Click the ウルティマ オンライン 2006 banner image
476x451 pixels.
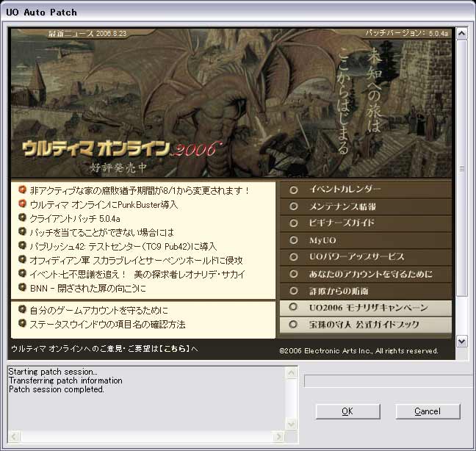coord(231,103)
